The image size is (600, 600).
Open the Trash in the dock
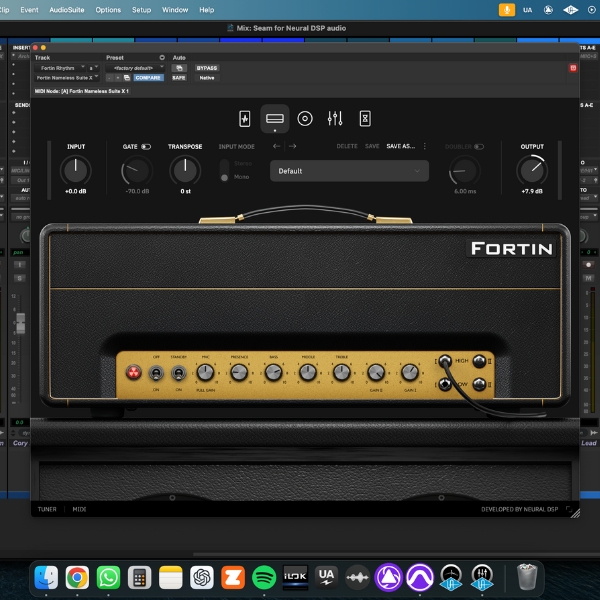pyautogui.click(x=527, y=576)
